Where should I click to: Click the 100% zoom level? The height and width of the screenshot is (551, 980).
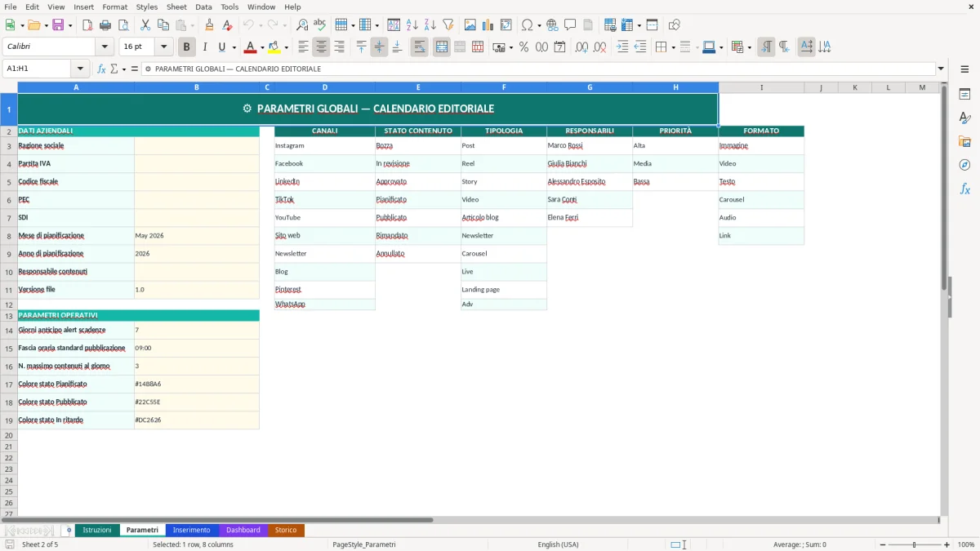965,544
